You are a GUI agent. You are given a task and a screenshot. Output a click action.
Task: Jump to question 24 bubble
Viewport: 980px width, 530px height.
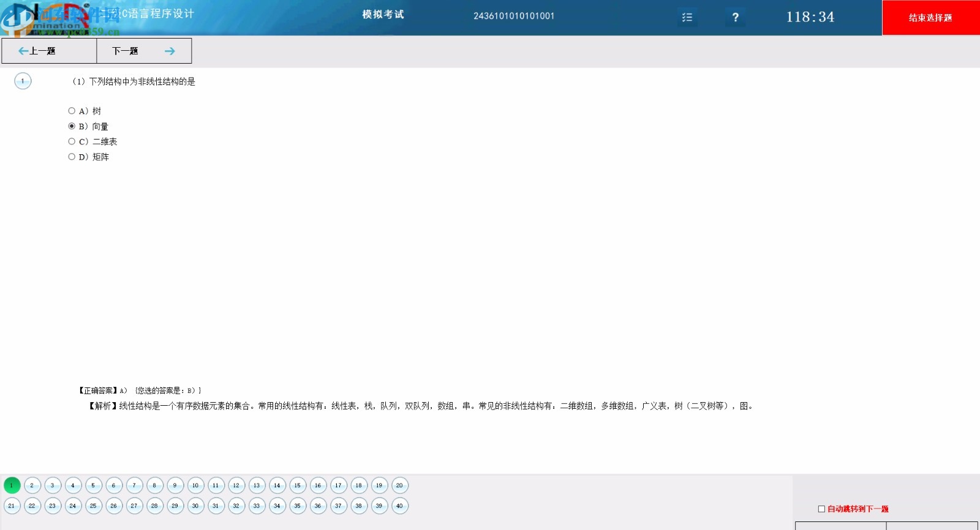(x=73, y=506)
